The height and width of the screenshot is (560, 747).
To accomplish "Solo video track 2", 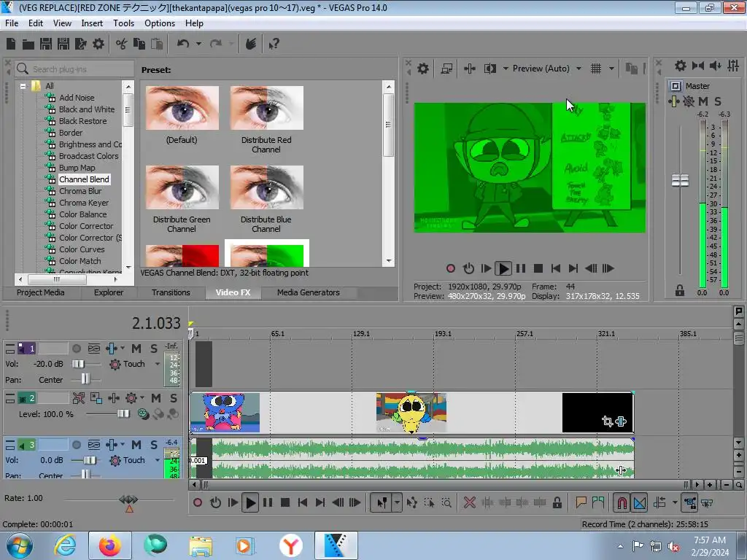I will (174, 398).
